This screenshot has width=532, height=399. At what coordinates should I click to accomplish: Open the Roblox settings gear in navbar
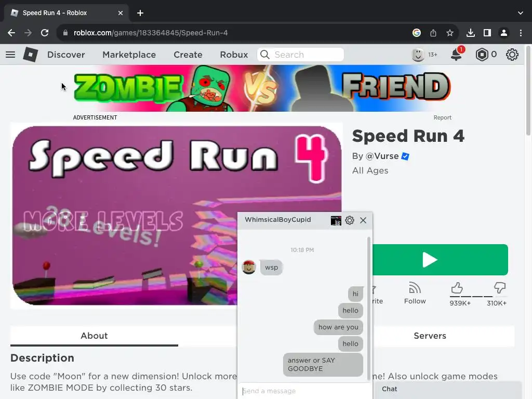pos(512,55)
